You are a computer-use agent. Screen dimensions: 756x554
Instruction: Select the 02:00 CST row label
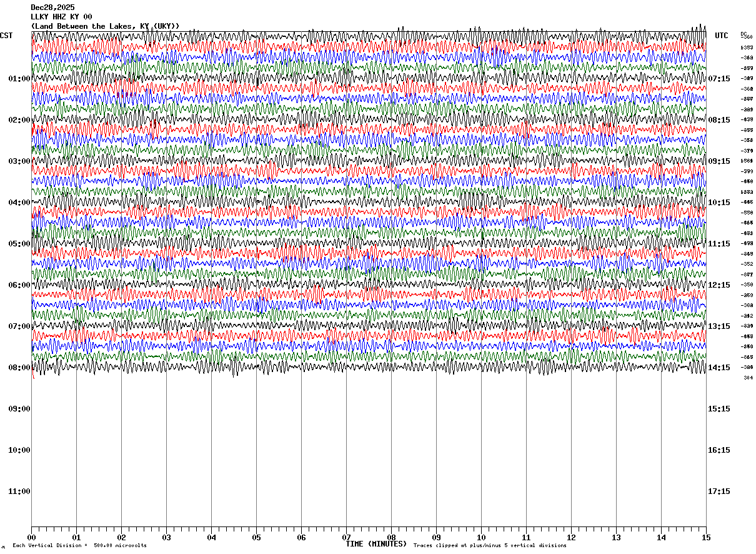(x=19, y=120)
